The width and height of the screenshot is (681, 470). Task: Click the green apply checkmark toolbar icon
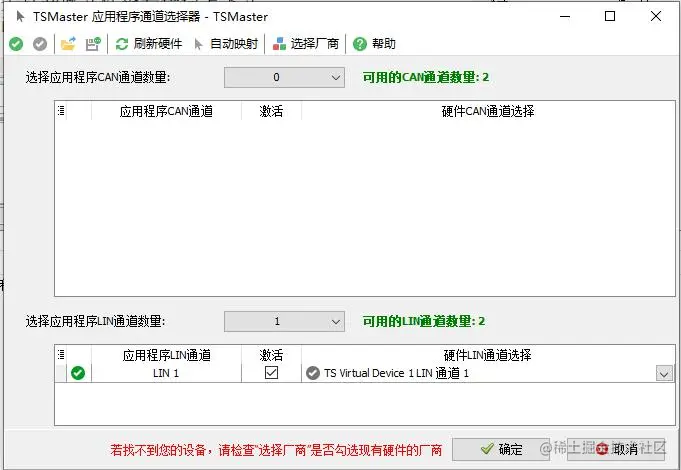coord(16,44)
